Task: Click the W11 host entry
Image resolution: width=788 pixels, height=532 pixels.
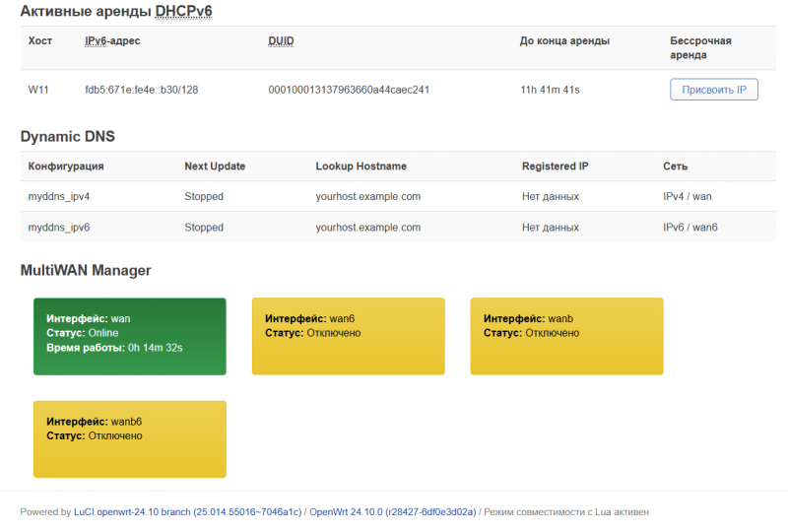Action: click(38, 90)
